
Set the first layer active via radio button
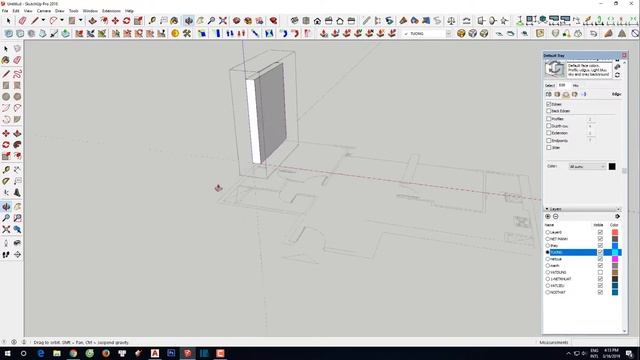pos(548,232)
